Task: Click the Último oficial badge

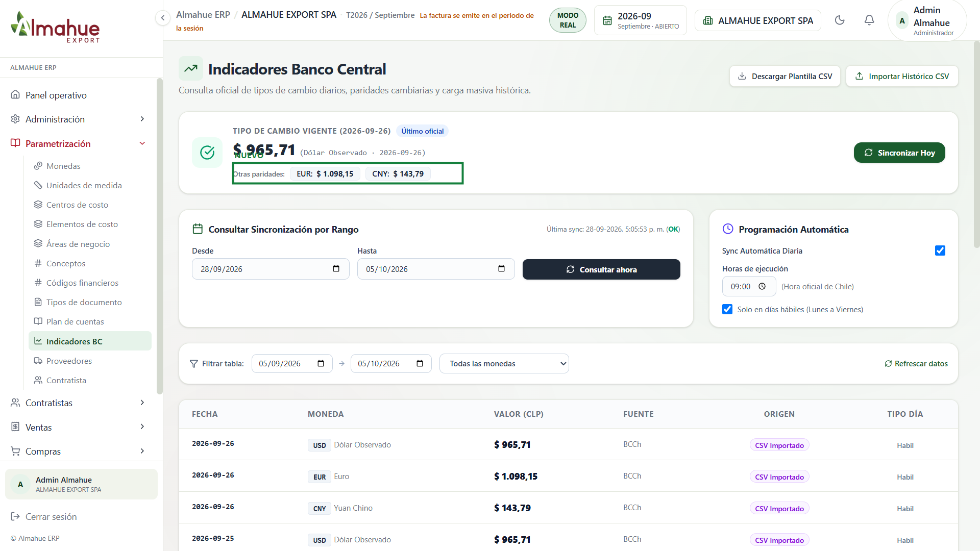Action: [x=422, y=131]
